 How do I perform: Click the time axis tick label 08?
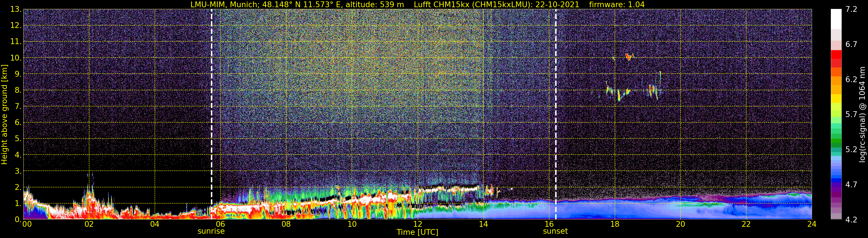coord(286,224)
